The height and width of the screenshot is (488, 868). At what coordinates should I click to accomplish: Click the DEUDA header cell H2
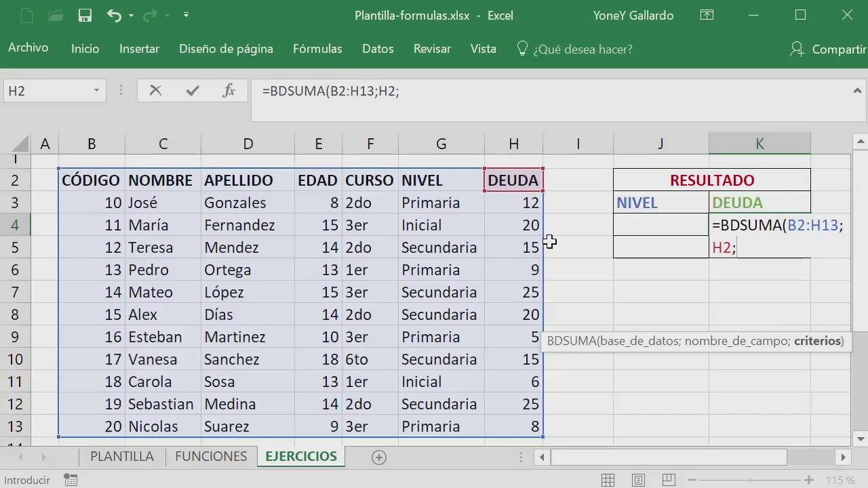(513, 180)
